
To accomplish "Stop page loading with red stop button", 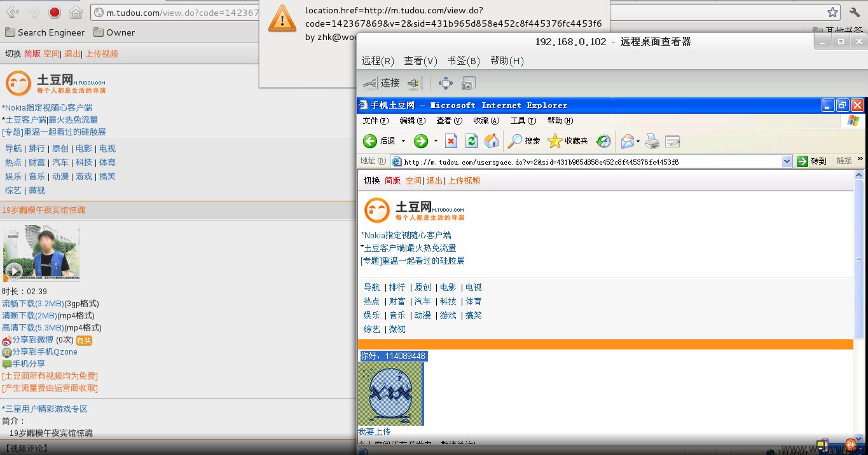I will tap(55, 12).
